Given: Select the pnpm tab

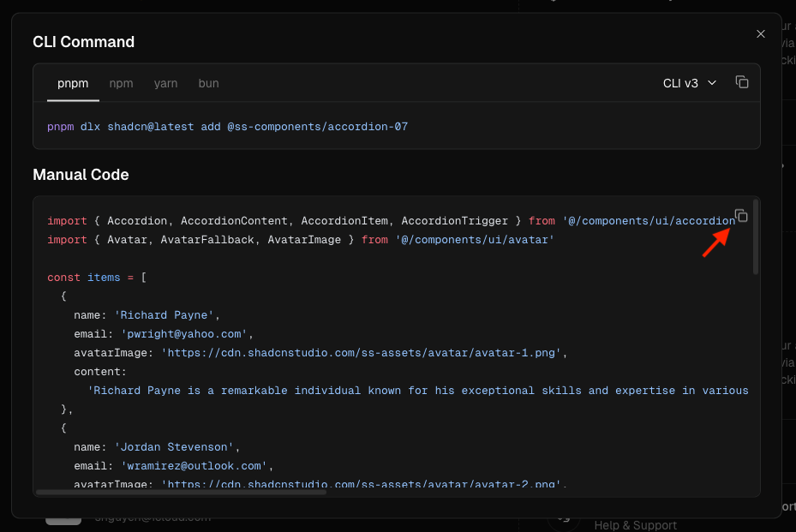Looking at the screenshot, I should (73, 83).
